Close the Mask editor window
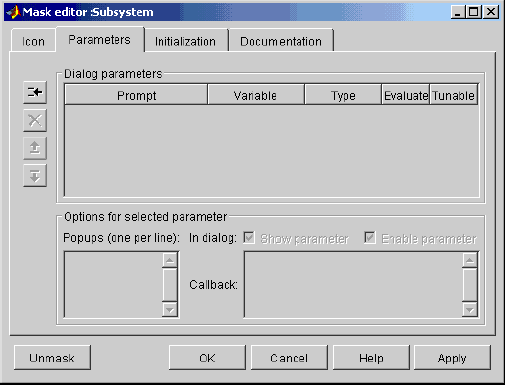 coord(491,12)
